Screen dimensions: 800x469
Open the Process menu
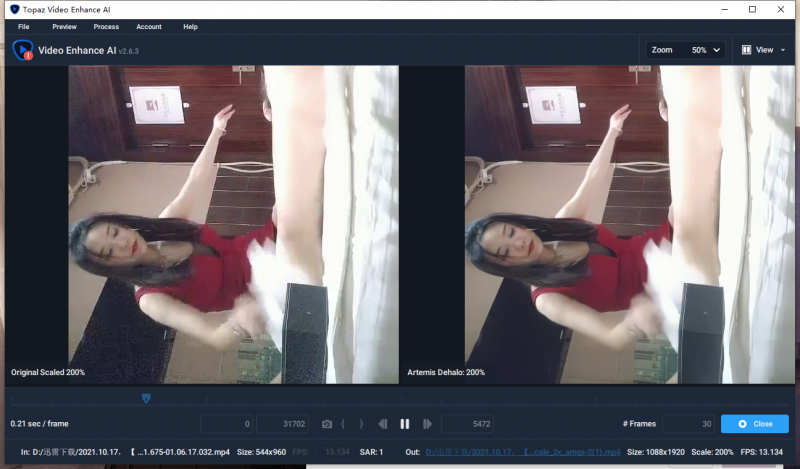click(106, 26)
